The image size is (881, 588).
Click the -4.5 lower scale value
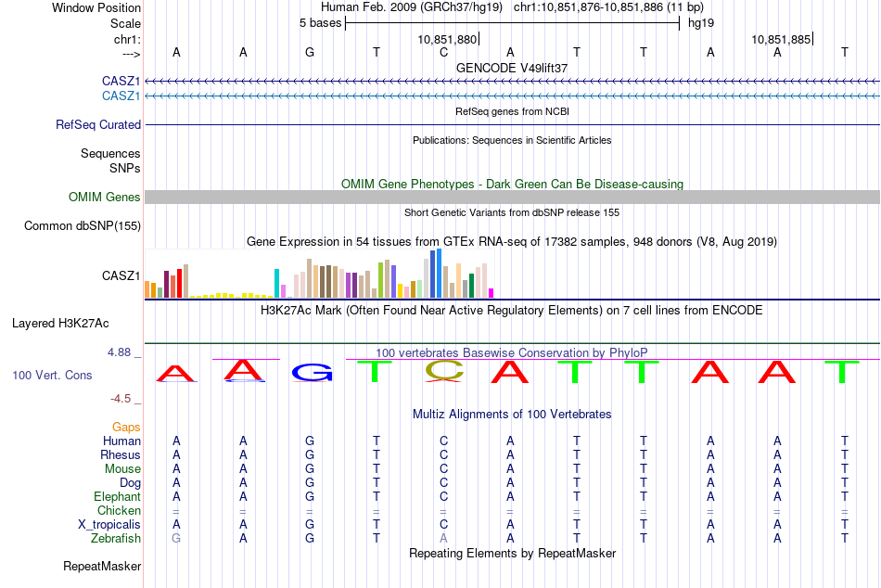(121, 399)
